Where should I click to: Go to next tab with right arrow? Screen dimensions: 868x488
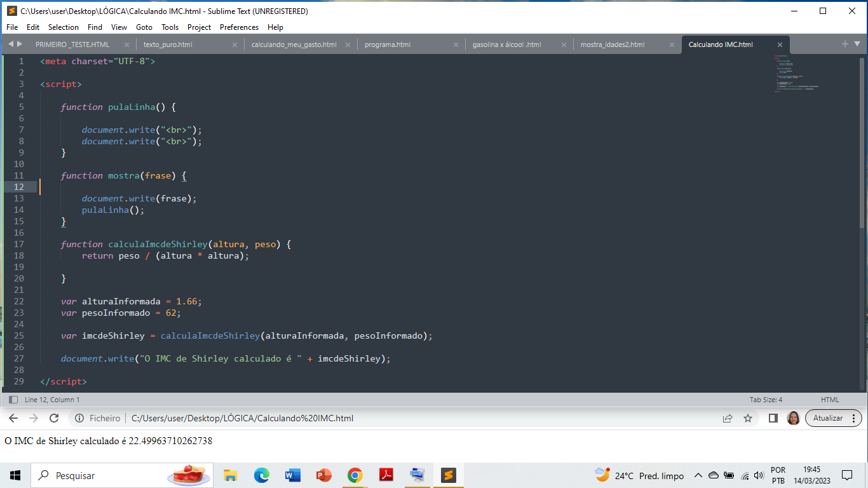pyautogui.click(x=20, y=44)
